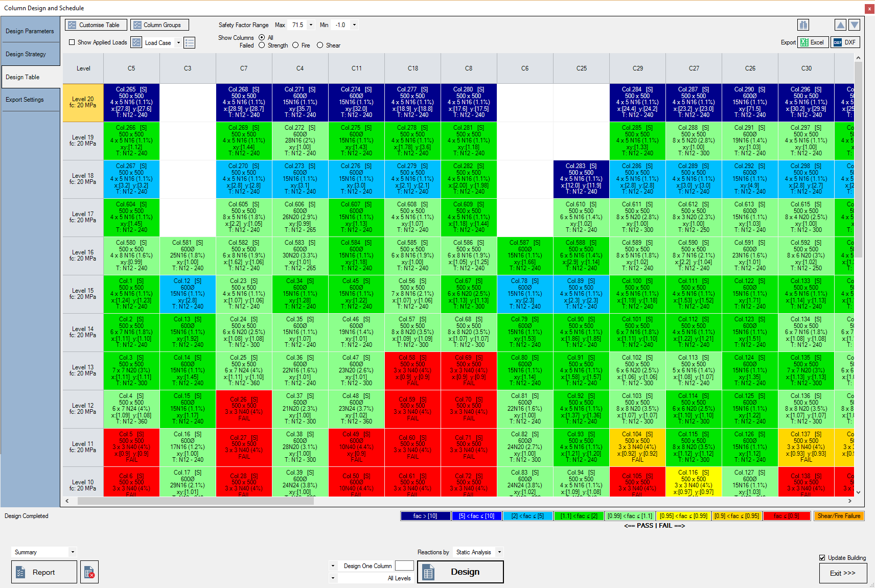Click the Shear/Fire Failure legend swatch
The width and height of the screenshot is (875, 588).
[x=839, y=516]
